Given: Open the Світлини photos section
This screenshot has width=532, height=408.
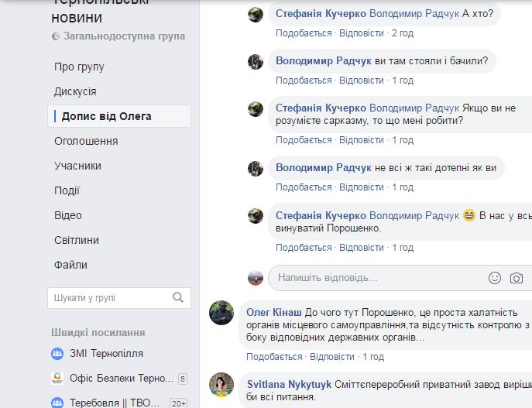Looking at the screenshot, I should (77, 240).
